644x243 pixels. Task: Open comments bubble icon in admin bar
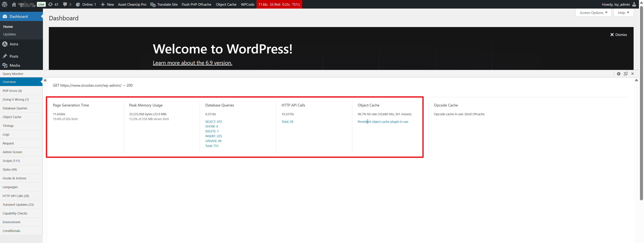65,4
